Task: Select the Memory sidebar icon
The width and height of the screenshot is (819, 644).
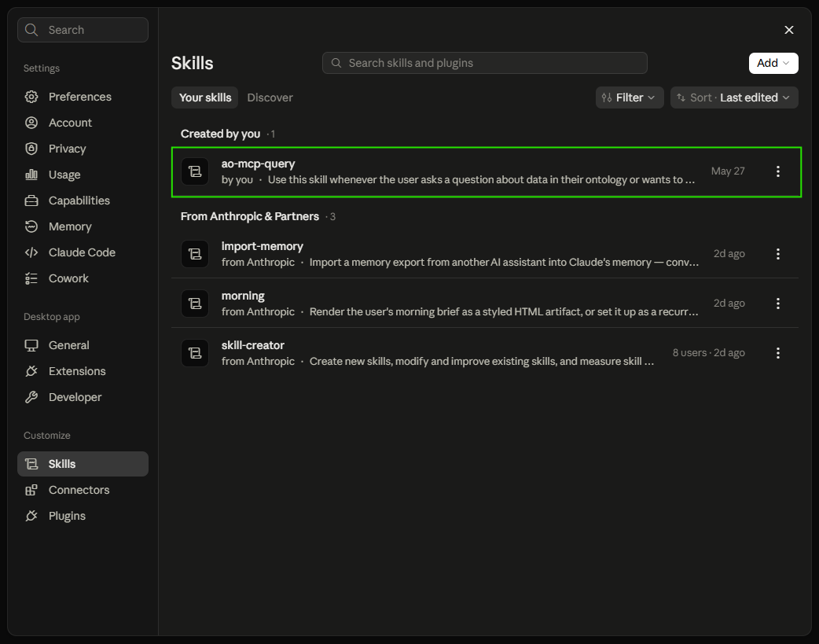Action: click(x=31, y=226)
